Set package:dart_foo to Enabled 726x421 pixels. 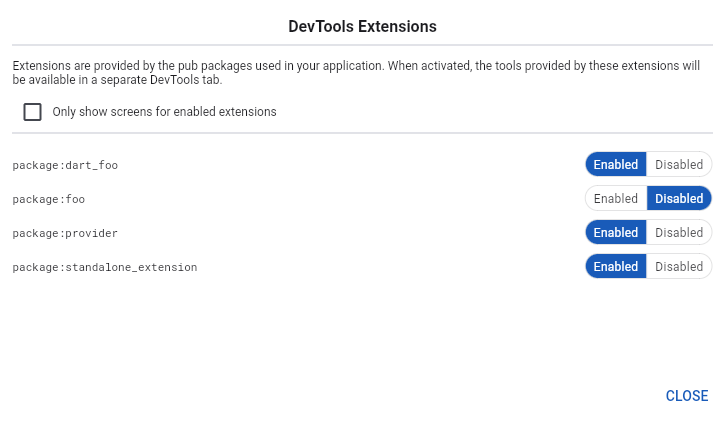tap(616, 165)
